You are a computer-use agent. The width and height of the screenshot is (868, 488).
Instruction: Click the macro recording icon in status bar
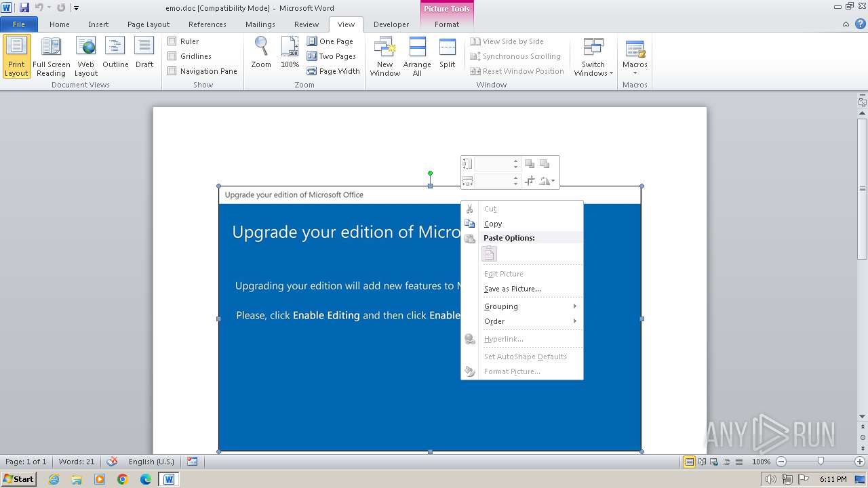point(193,462)
